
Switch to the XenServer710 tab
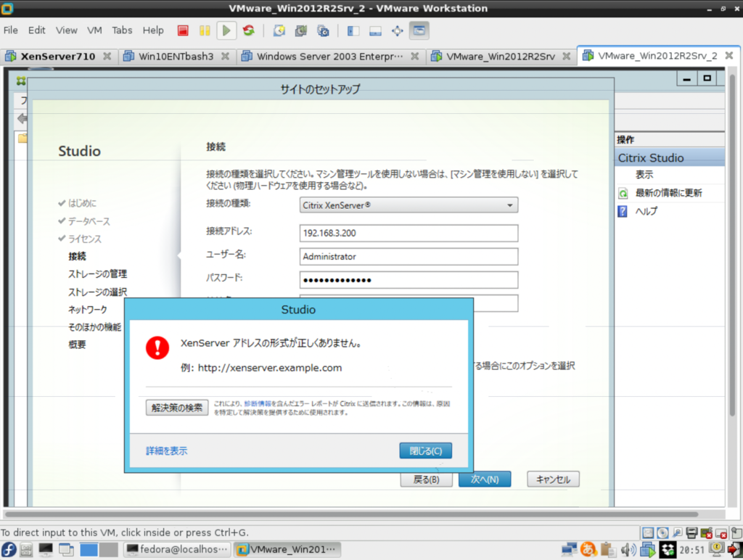[58, 57]
